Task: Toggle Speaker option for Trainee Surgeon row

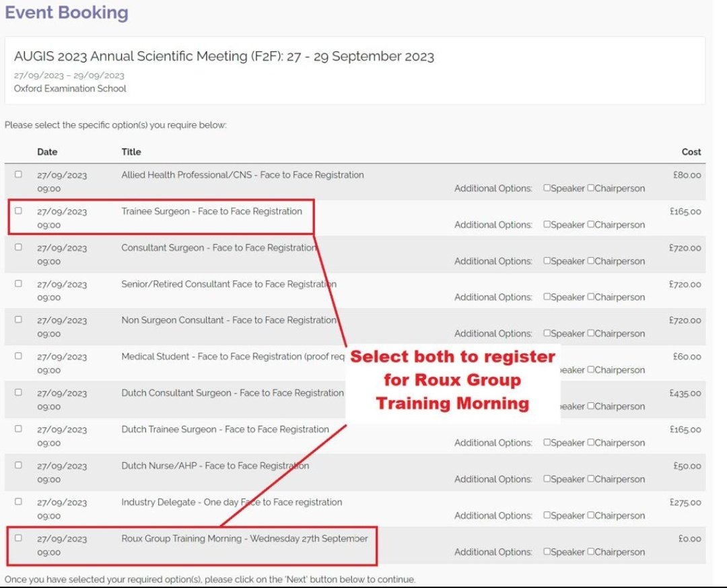Action: pos(547,225)
